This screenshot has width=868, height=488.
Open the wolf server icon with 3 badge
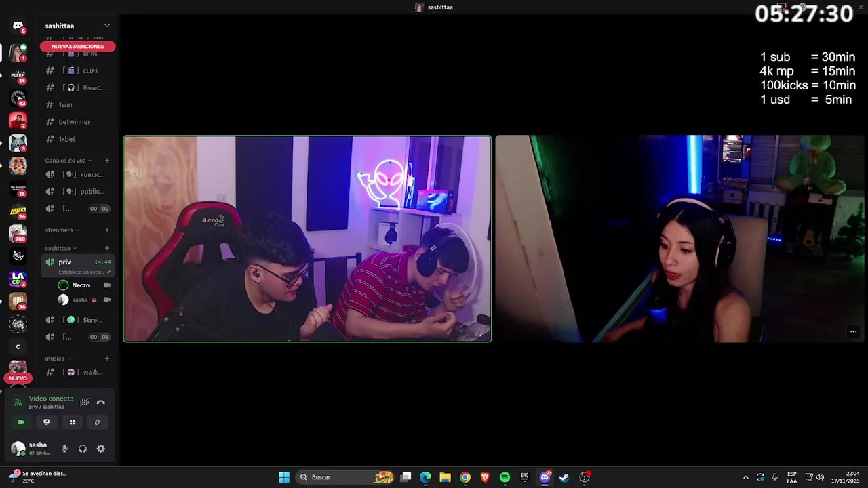pos(18,143)
